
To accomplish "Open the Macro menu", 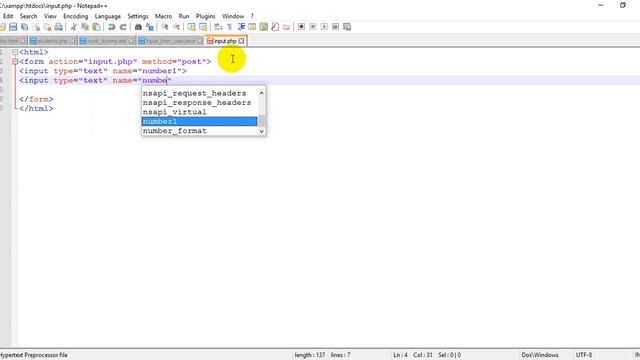I will [x=163, y=16].
